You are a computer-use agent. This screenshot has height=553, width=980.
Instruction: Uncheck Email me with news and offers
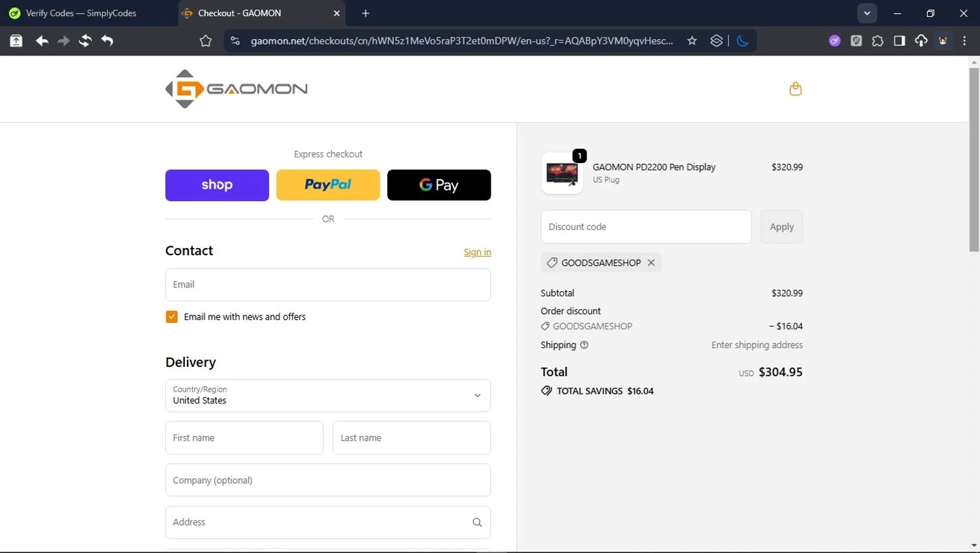tap(172, 317)
